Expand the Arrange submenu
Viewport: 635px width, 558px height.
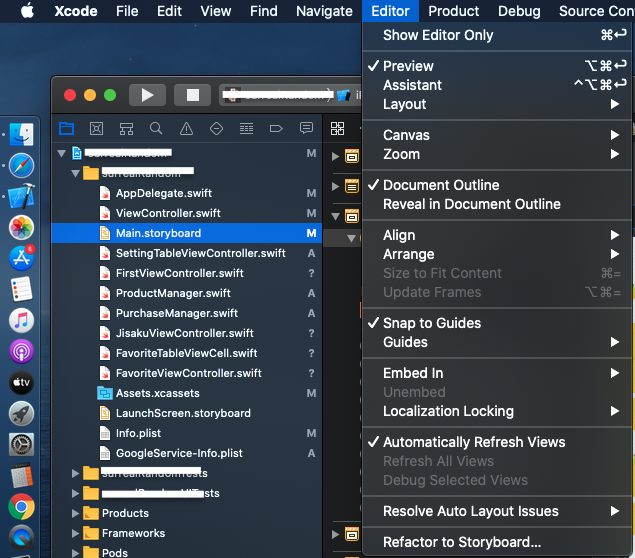coord(497,254)
